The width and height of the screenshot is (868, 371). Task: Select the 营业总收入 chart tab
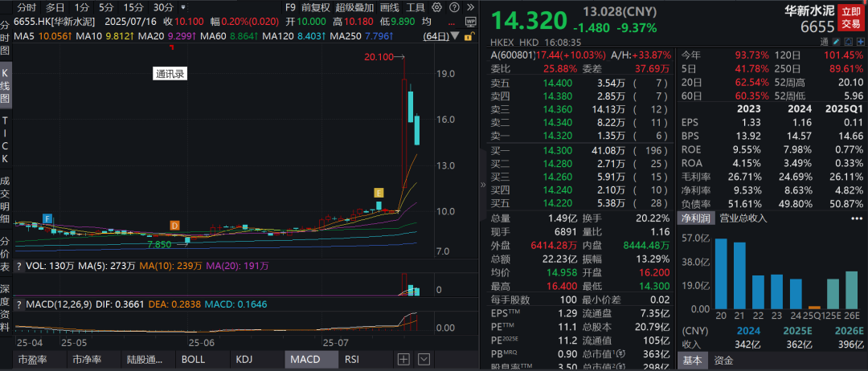click(743, 218)
